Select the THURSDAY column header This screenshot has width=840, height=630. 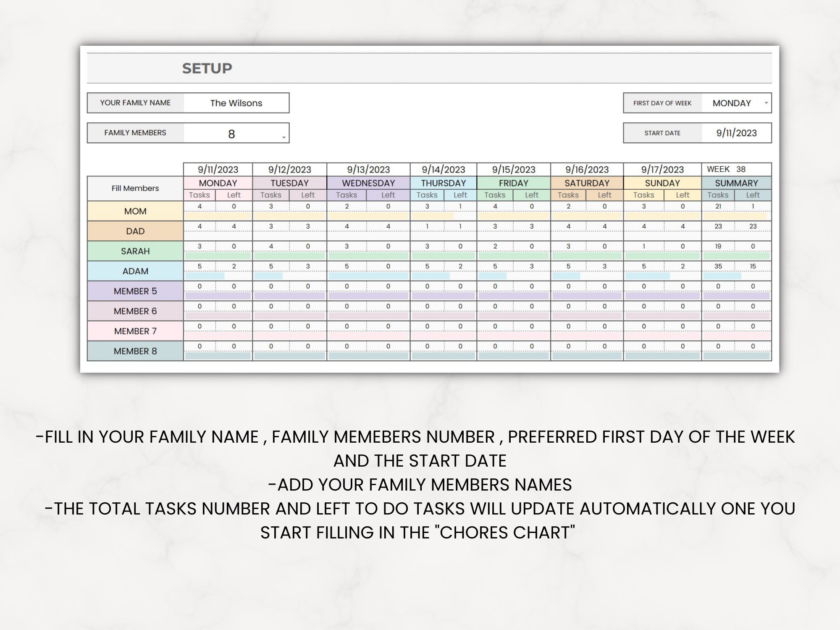444,183
